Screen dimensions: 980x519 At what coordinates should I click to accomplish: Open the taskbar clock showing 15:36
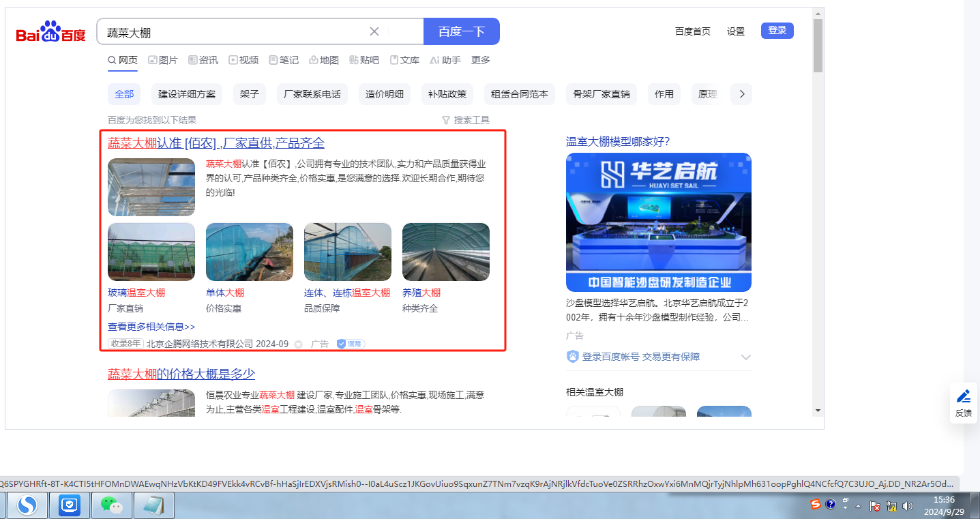944,505
